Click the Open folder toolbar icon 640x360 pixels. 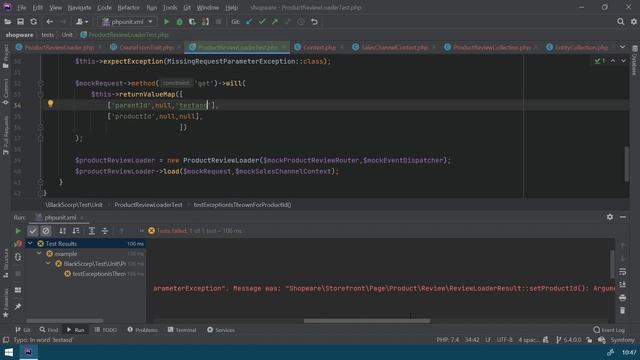pos(7,22)
